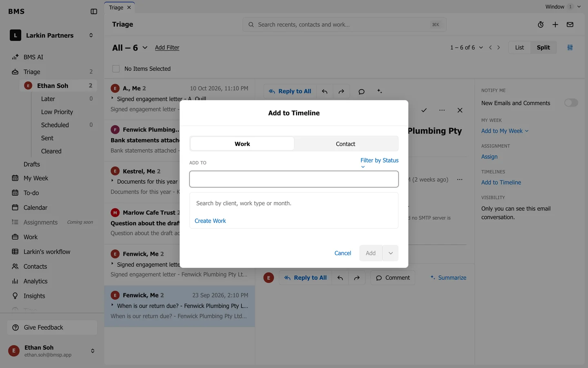Open the Add button's dropdown arrow
This screenshot has width=588, height=368.
tap(390, 253)
